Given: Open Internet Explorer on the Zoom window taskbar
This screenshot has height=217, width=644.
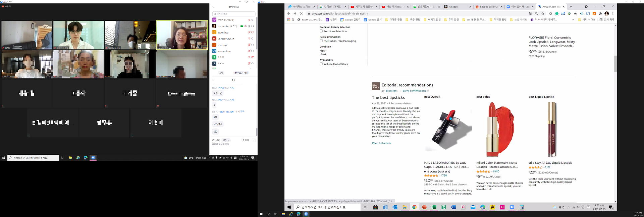Looking at the screenshot, I should click(78, 158).
